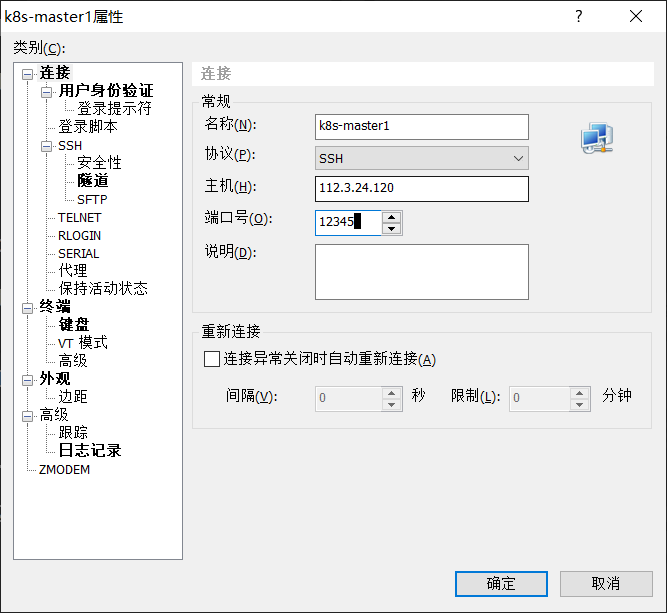Select SSH tree item
Screen dimensions: 667x613
[70, 145]
